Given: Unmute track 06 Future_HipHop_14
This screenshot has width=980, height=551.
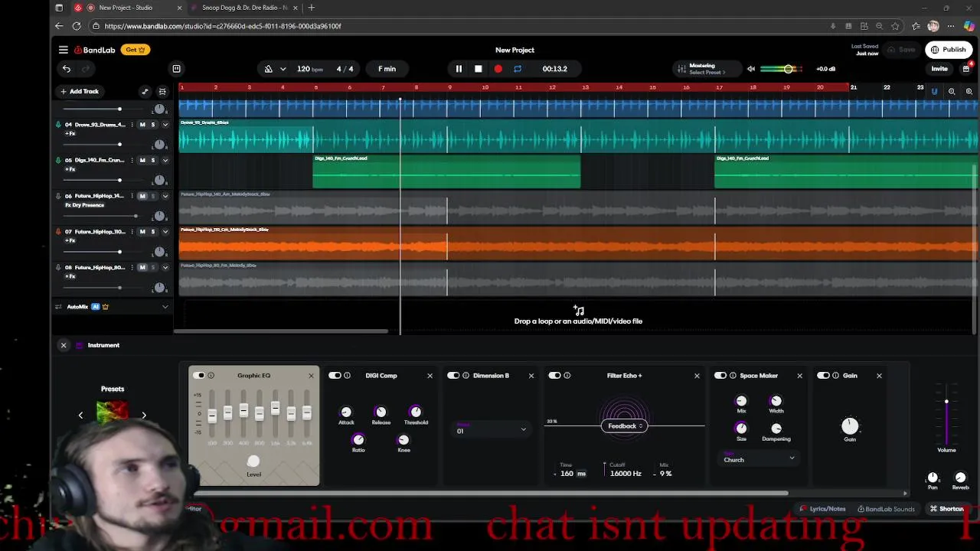Looking at the screenshot, I should coord(142,196).
